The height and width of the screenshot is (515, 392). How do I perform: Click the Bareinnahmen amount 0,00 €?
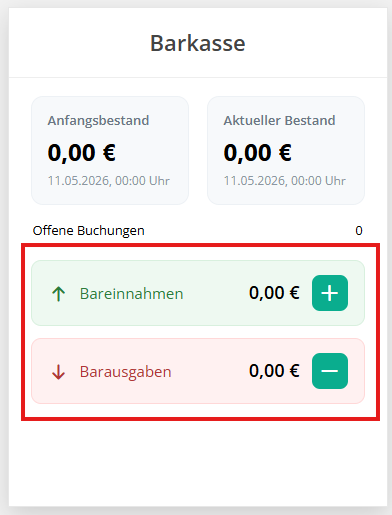coord(274,293)
